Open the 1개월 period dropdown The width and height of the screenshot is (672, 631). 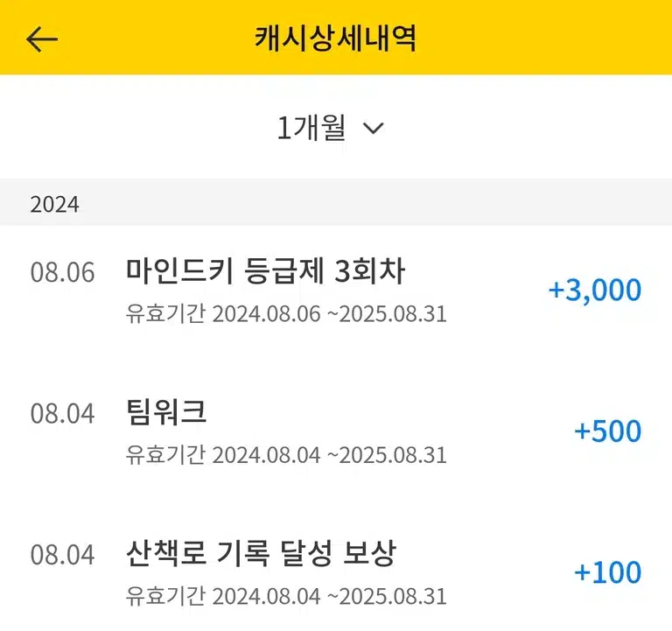[331, 128]
